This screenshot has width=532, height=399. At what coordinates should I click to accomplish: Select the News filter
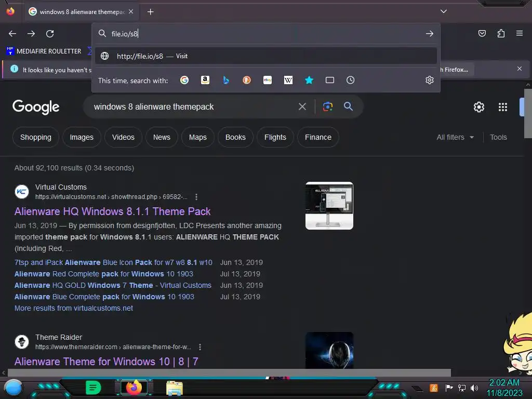pos(162,137)
